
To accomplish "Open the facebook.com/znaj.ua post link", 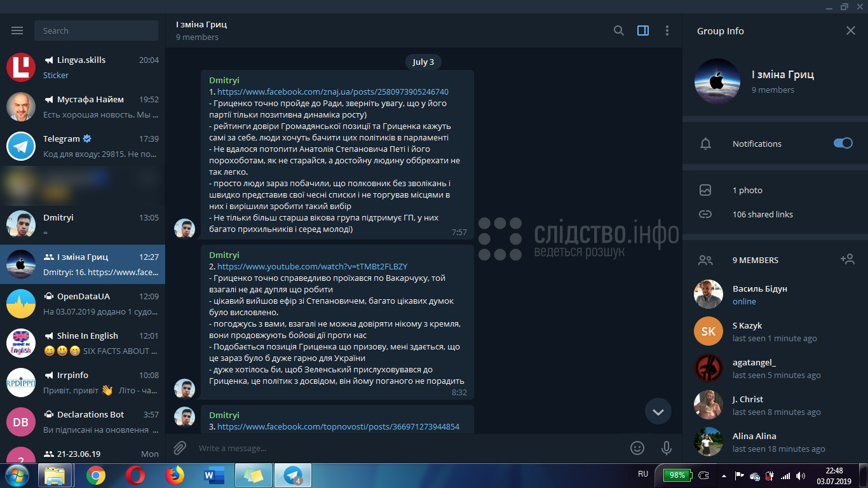I will (x=333, y=91).
